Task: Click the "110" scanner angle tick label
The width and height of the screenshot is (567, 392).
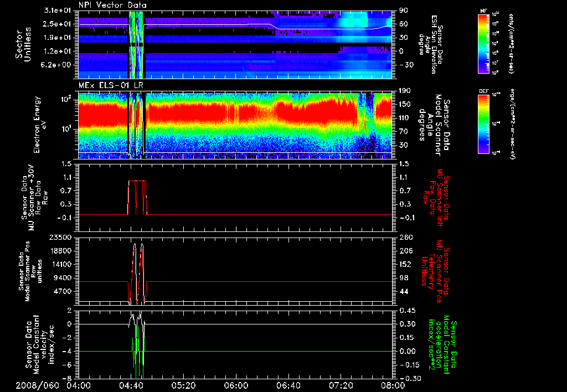Action: 404,118
